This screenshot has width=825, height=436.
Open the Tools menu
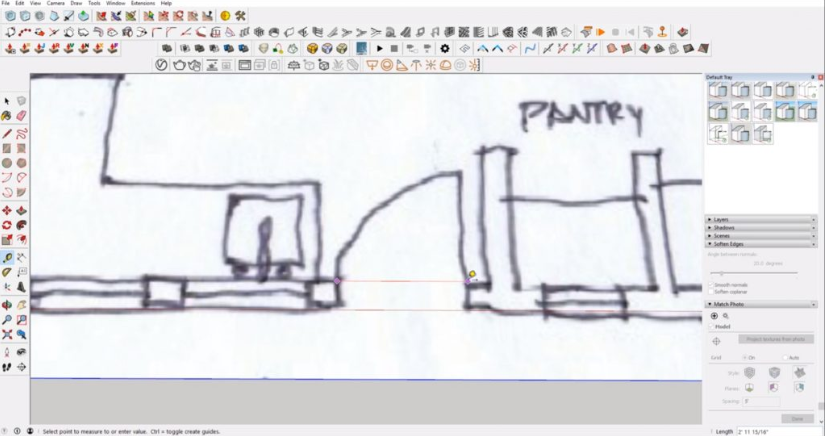coord(94,3)
